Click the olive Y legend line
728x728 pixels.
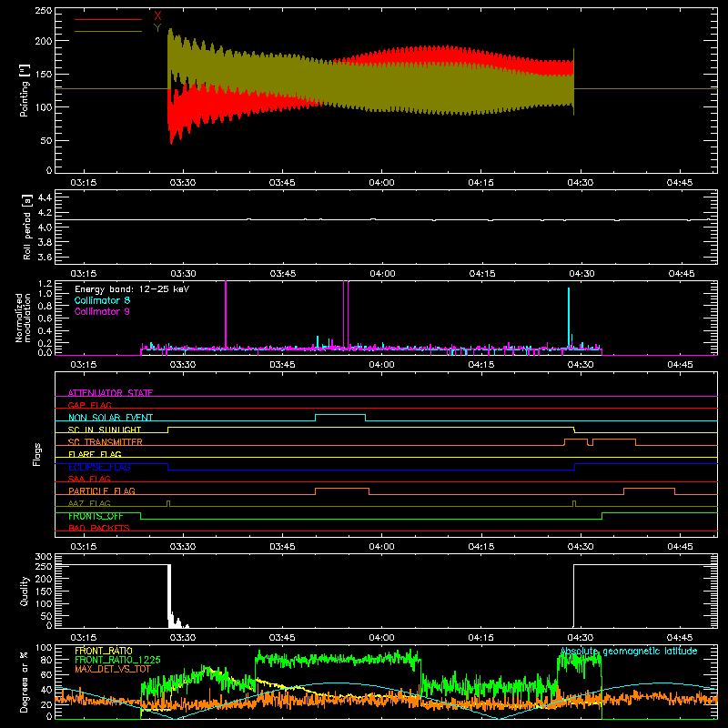coord(108,31)
